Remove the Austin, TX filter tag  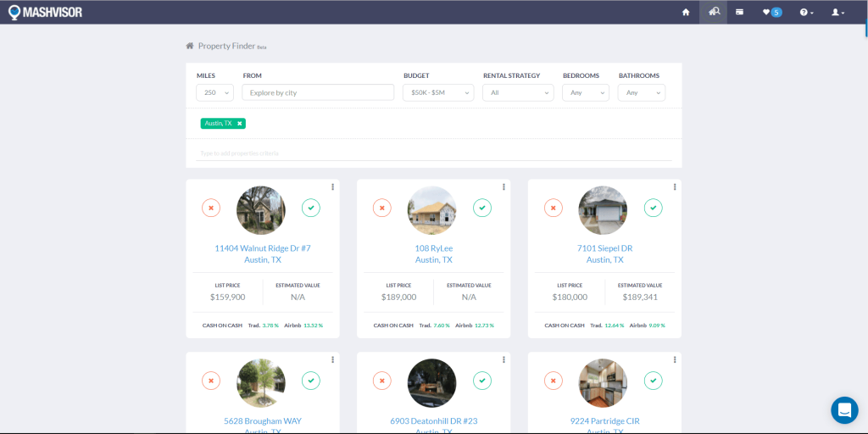[240, 124]
